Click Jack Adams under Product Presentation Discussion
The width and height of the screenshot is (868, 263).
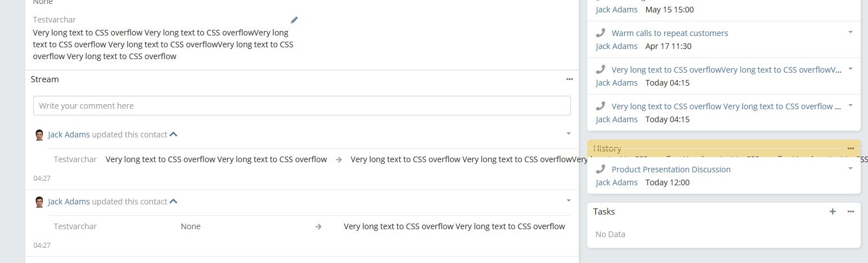[617, 182]
